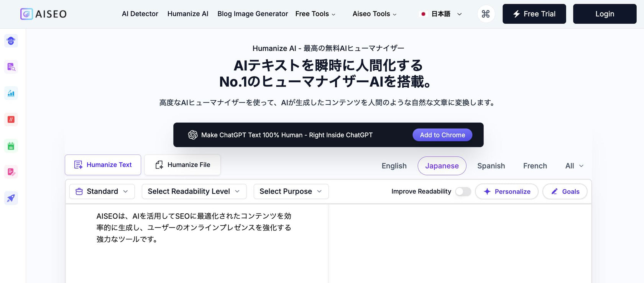Toggle the Improve Readability switch

click(x=463, y=191)
